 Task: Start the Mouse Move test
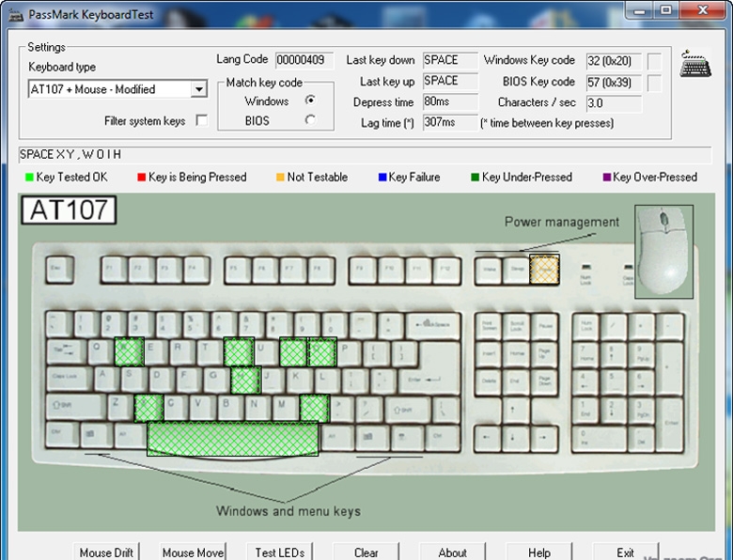click(193, 552)
